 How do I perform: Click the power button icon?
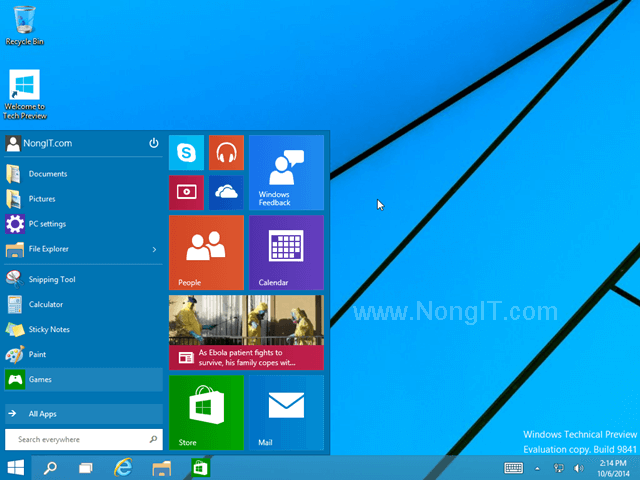pyautogui.click(x=153, y=143)
